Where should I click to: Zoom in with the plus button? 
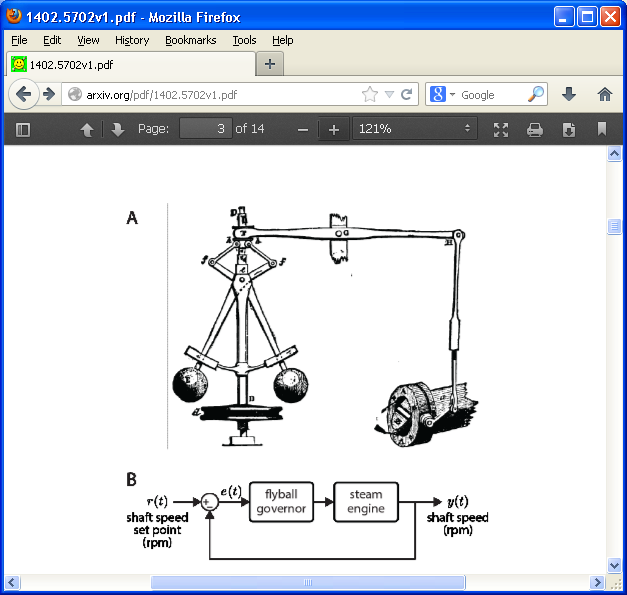click(334, 129)
